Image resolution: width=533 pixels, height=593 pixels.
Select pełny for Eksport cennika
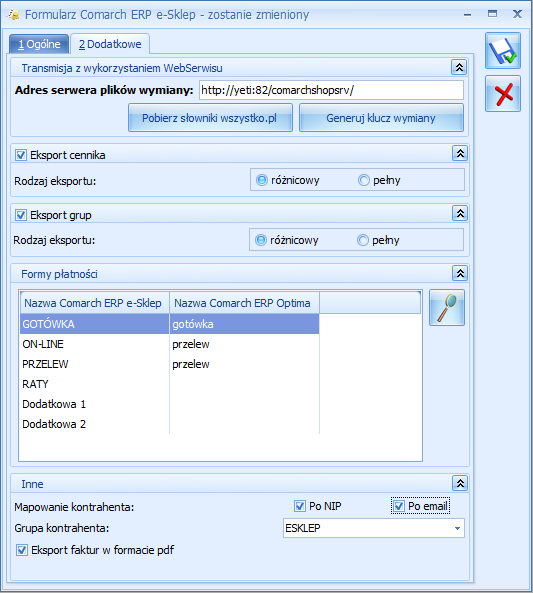click(364, 180)
